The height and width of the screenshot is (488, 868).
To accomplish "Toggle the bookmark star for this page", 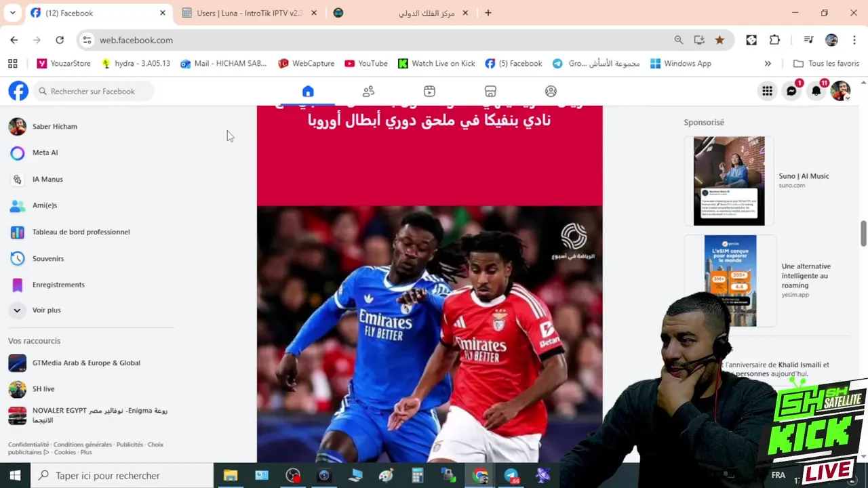I will tap(719, 40).
